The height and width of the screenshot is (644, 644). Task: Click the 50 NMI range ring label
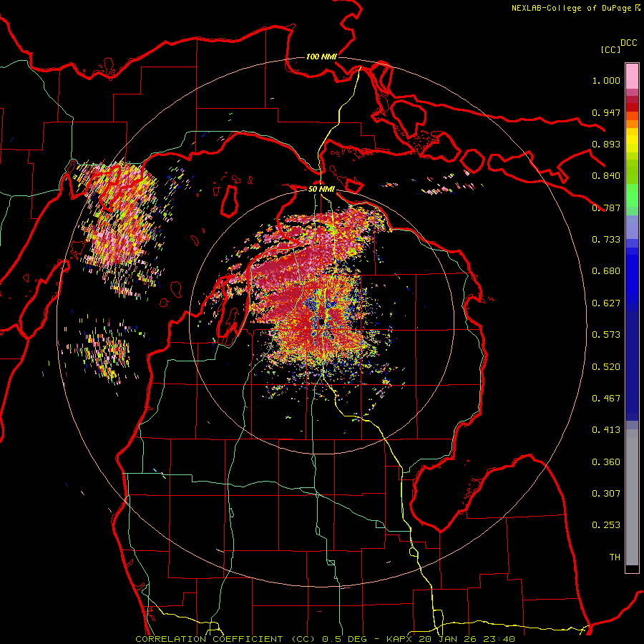321,189
